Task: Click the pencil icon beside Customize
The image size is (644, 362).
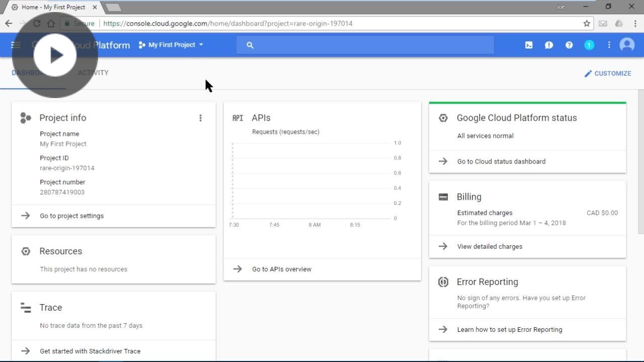Action: (588, 73)
